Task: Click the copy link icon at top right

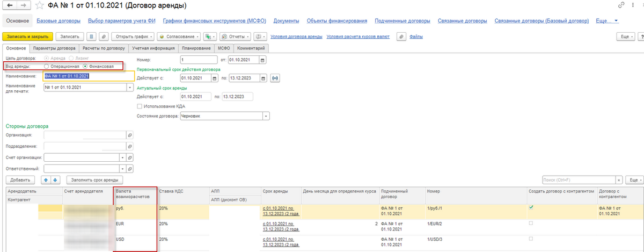Action: pos(621,5)
